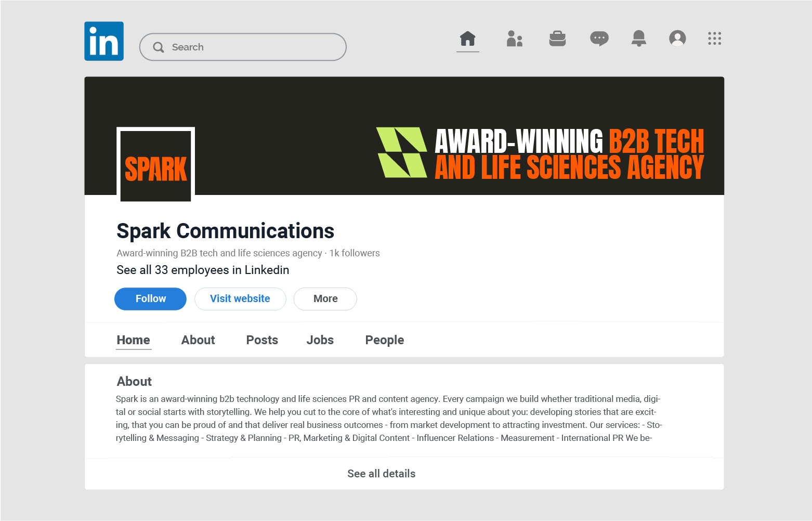The image size is (812, 521).
Task: Open the Home feed icon
Action: pos(467,38)
